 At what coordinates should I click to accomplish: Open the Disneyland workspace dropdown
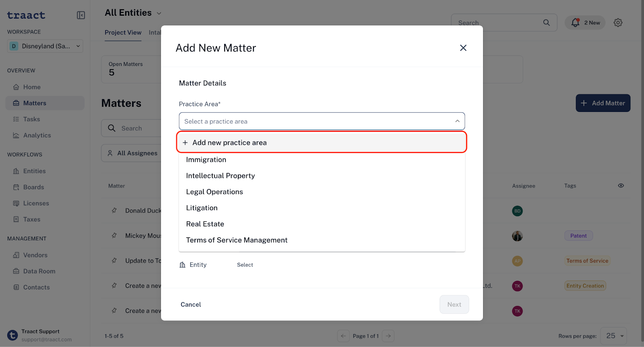(45, 46)
